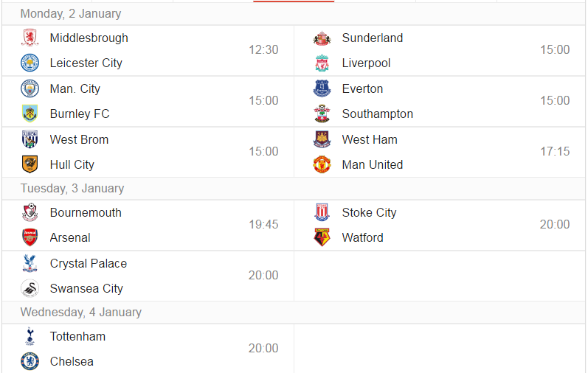
Task: Click the Middlesbrough club crest
Action: (x=30, y=38)
